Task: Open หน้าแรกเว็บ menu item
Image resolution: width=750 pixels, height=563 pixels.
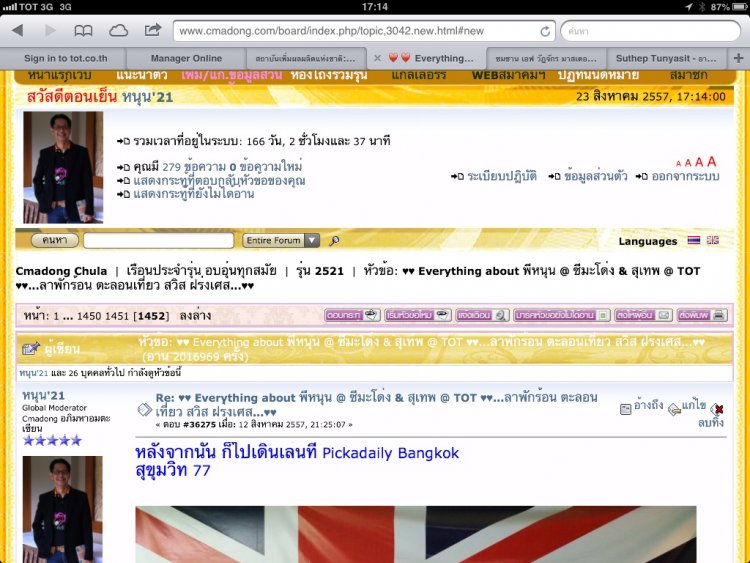Action: [59, 76]
